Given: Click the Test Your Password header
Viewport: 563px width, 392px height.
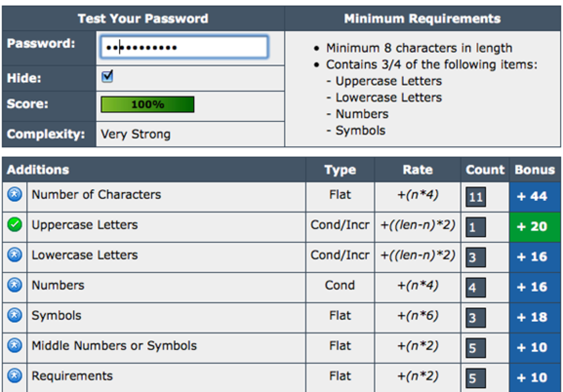Looking at the screenshot, I should [143, 19].
